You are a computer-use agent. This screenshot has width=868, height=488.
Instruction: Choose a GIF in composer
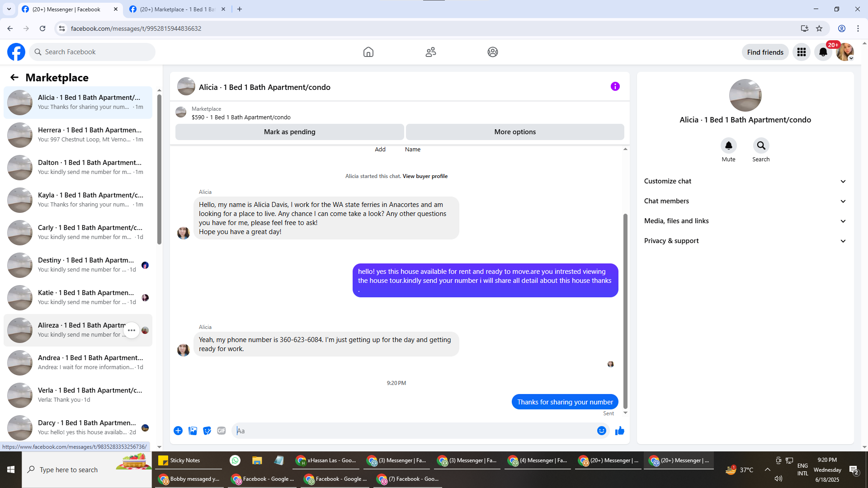222,431
